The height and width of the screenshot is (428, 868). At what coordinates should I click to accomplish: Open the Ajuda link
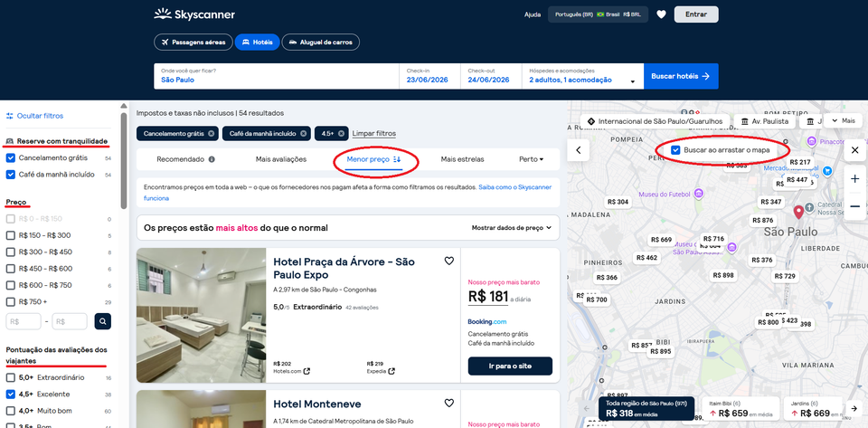pos(533,14)
